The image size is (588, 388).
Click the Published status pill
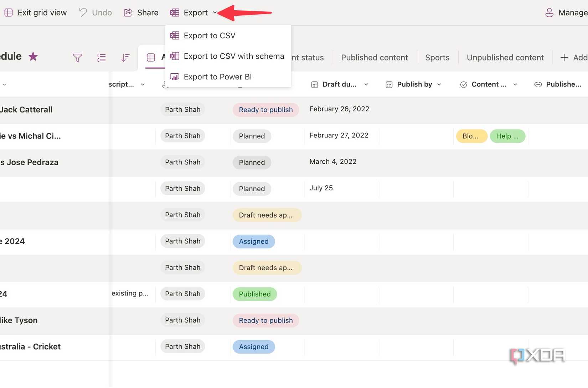click(x=254, y=294)
